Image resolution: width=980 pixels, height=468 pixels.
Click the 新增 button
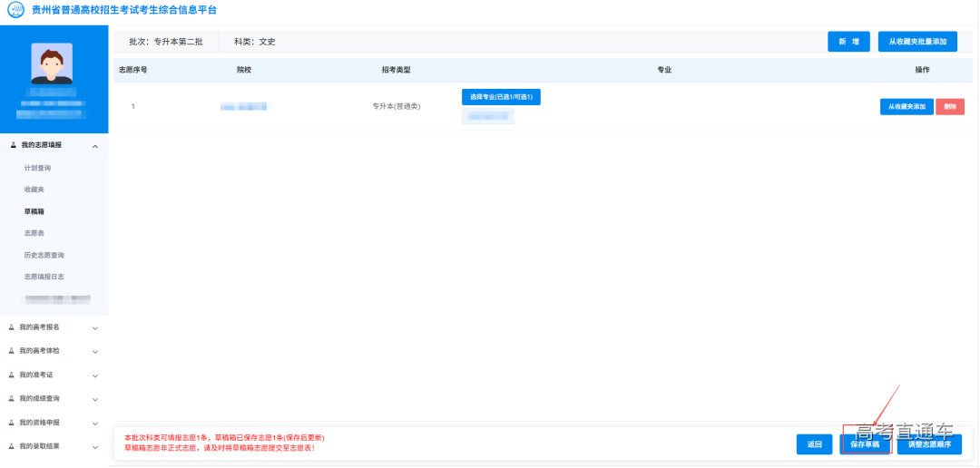click(848, 42)
